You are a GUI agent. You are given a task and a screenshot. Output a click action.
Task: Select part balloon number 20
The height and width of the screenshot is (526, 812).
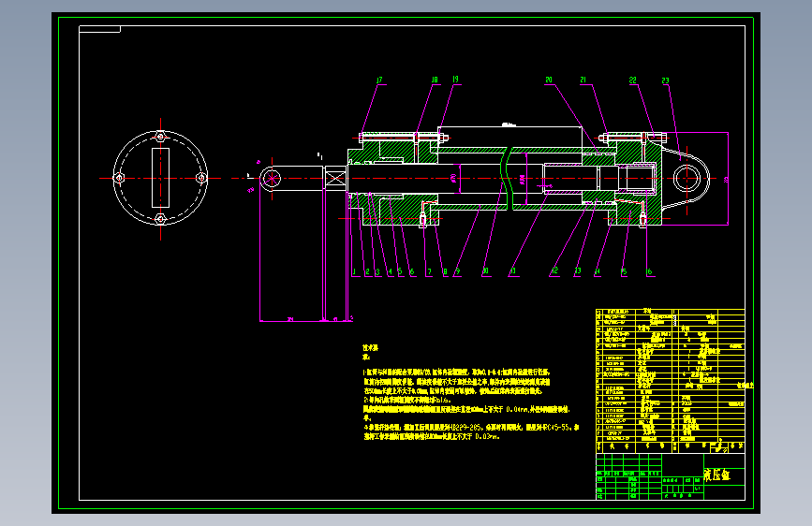(549, 80)
